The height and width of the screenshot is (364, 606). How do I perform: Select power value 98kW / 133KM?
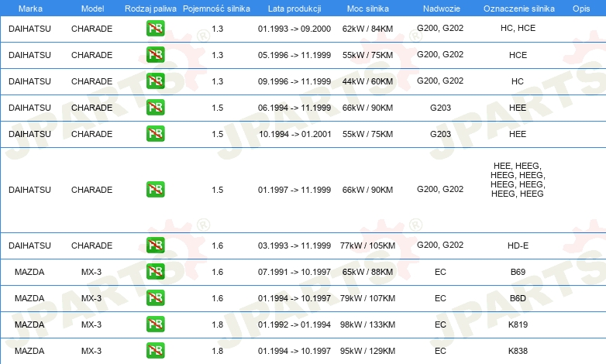click(367, 325)
